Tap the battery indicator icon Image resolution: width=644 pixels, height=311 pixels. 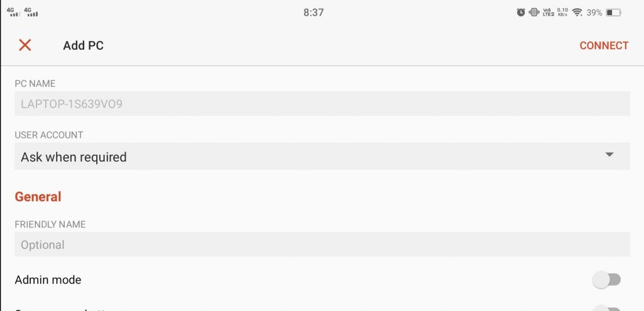614,13
